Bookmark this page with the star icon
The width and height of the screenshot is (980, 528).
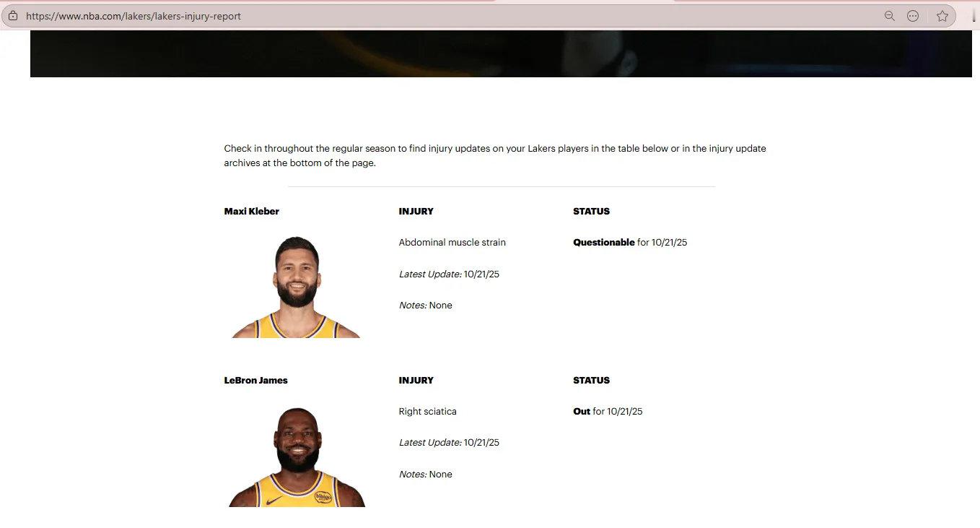point(942,16)
